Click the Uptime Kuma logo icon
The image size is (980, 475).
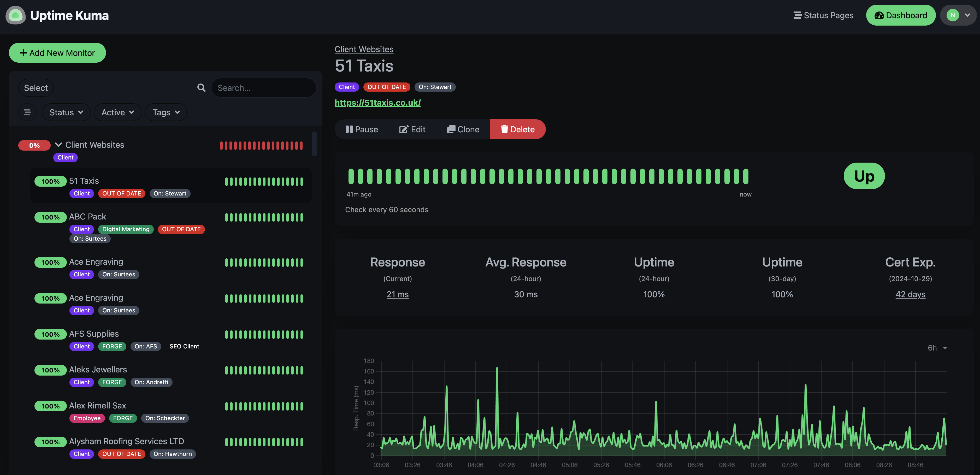tap(16, 15)
